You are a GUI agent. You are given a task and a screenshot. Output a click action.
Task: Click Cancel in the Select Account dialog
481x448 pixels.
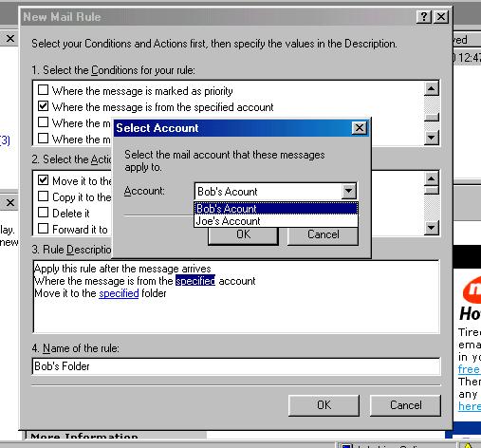(323, 235)
